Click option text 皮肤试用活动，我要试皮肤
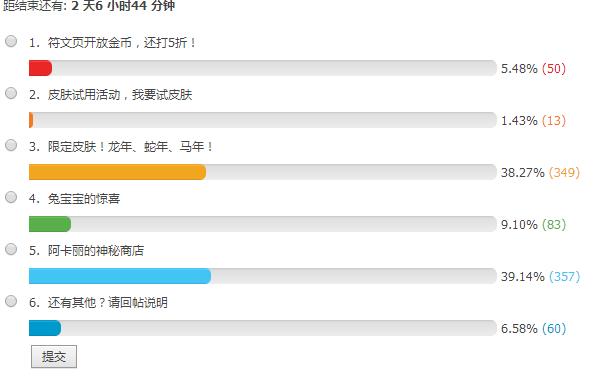Screen dimensions: 593x380 click(x=120, y=95)
